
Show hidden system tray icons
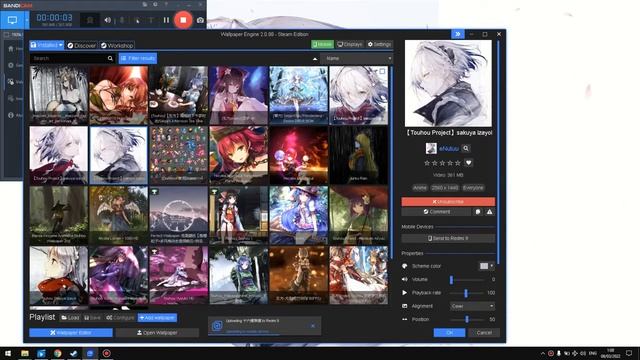[542, 353]
